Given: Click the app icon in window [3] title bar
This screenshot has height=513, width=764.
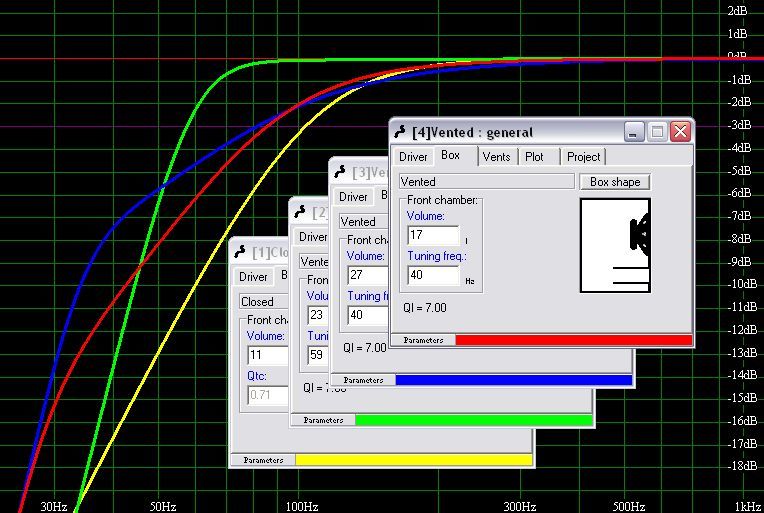Looking at the screenshot, I should [x=340, y=171].
